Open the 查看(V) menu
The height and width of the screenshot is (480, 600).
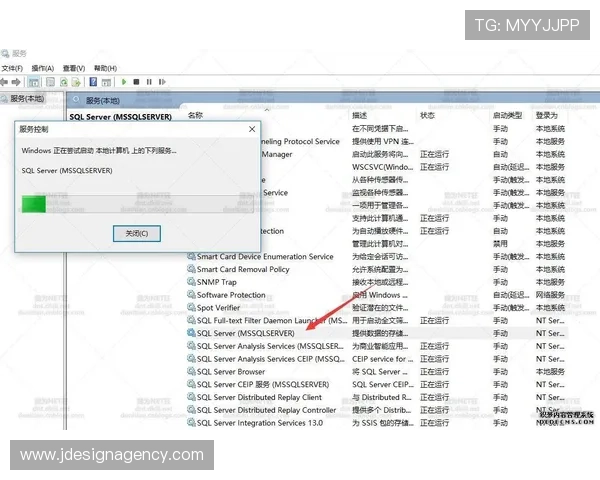[x=74, y=68]
